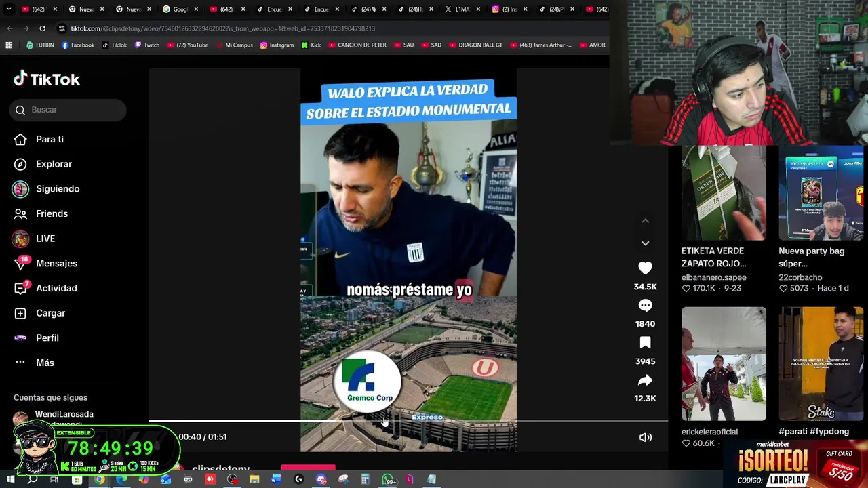Open Nueva party bag súper thumbnail
This screenshot has height=488, width=868.
(821, 193)
